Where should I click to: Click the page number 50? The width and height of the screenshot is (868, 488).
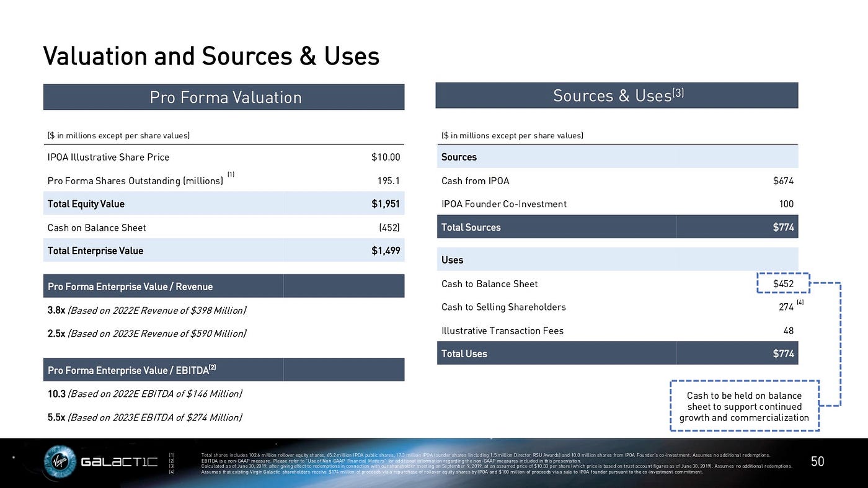click(x=818, y=461)
